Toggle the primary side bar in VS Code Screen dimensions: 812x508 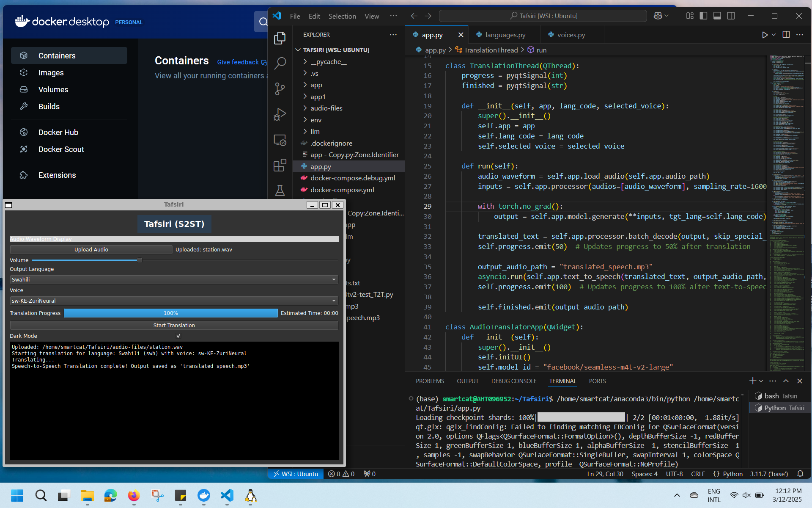[x=703, y=16]
